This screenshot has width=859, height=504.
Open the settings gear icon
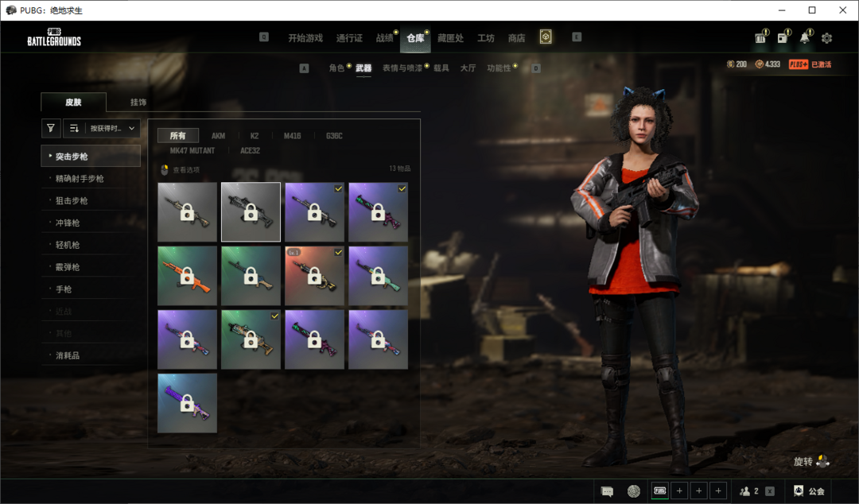click(x=826, y=38)
